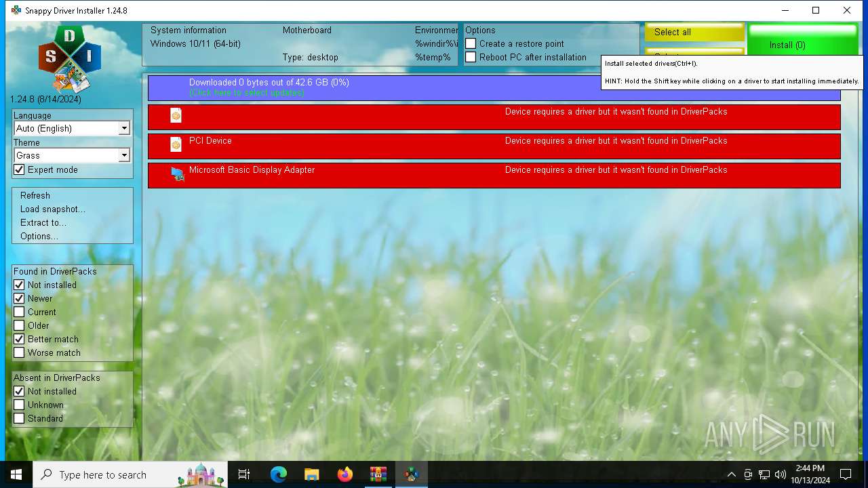Launch Firefox from the taskbar
868x488 pixels.
[x=344, y=474]
